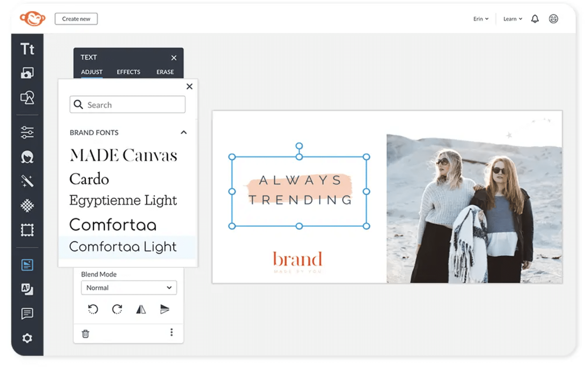This screenshot has height=369, width=588.
Task: Rotate text counterclockwise
Action: click(93, 309)
